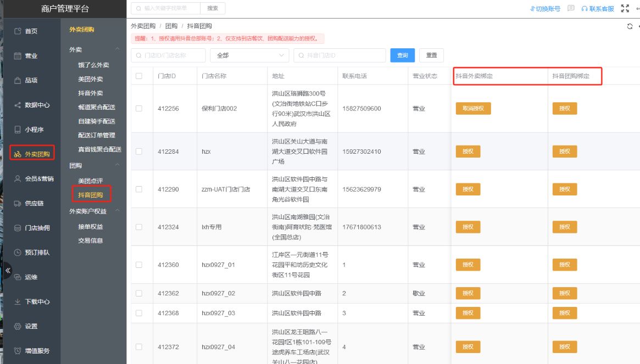Open the 运维 sidebar icon
Screen dimensions: 640x364
tap(18, 277)
